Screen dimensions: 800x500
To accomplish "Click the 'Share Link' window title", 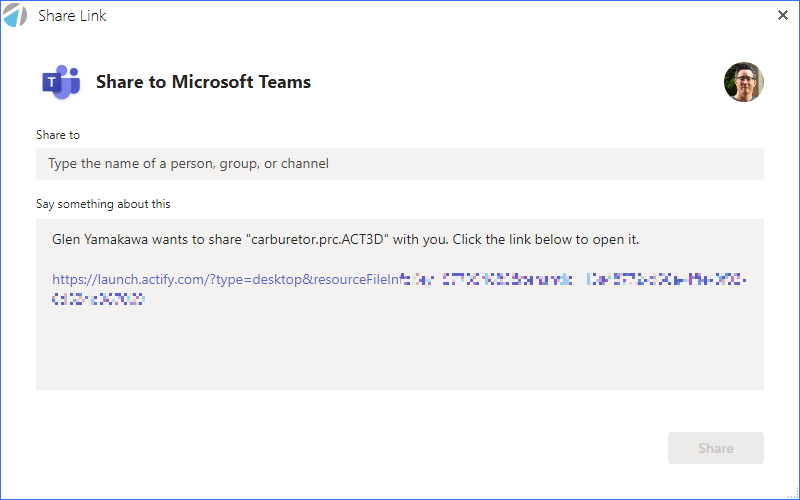I will point(72,16).
